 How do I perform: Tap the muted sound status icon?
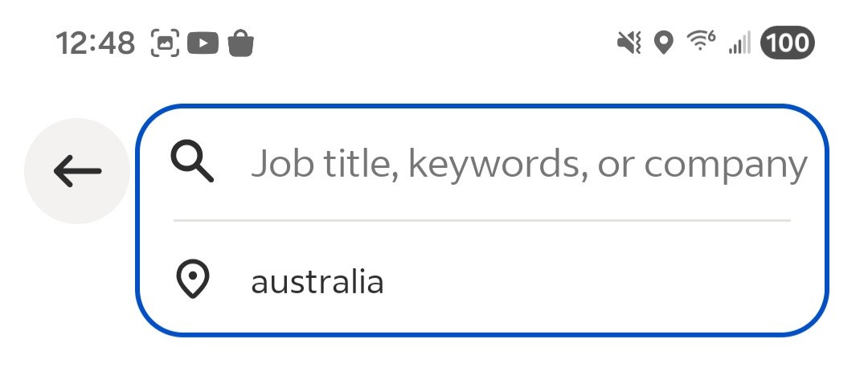[628, 43]
